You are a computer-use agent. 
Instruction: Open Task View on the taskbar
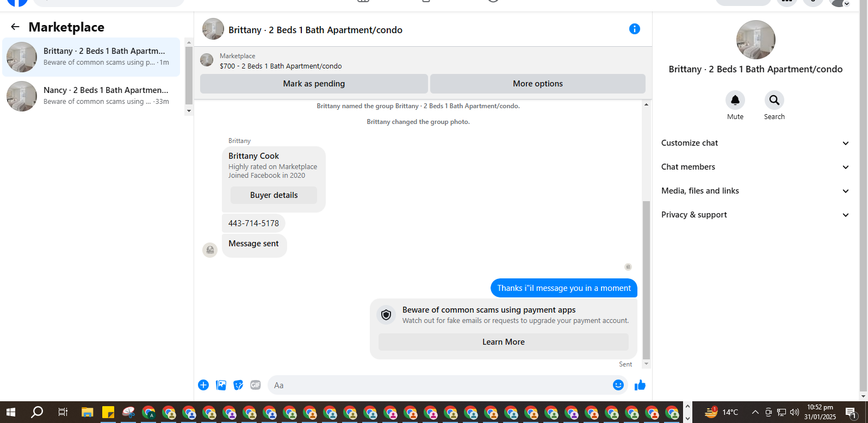[63, 412]
